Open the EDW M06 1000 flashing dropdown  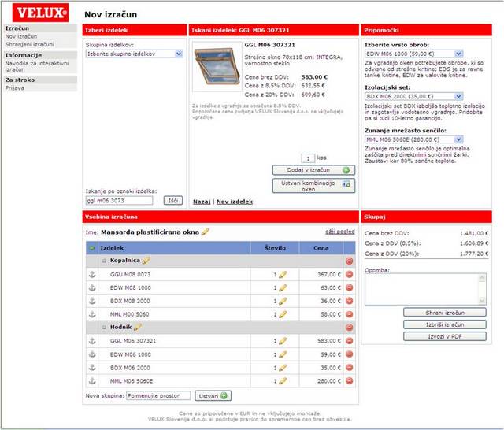click(413, 54)
